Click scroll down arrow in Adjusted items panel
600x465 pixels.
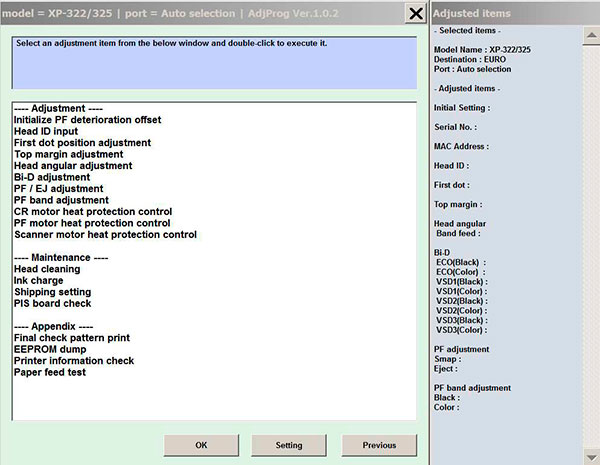(591, 457)
